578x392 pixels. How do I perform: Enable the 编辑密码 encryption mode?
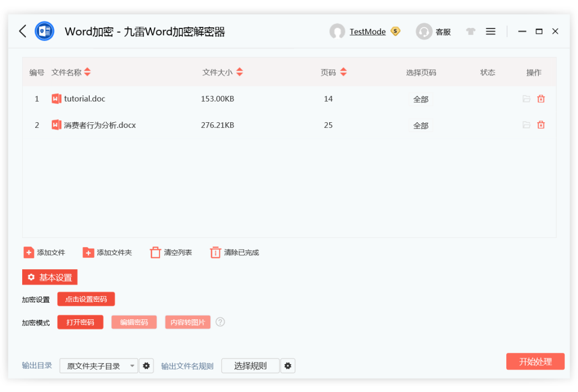click(x=134, y=322)
